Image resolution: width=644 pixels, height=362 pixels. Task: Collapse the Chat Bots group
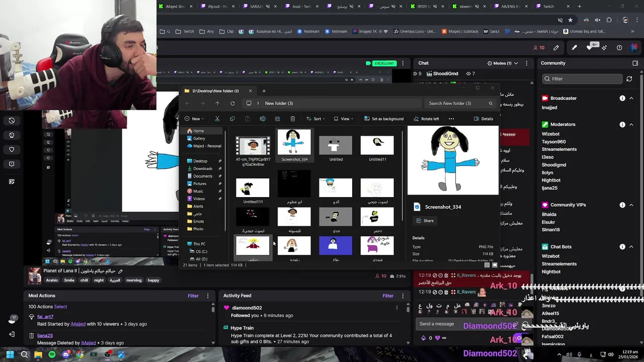631,247
